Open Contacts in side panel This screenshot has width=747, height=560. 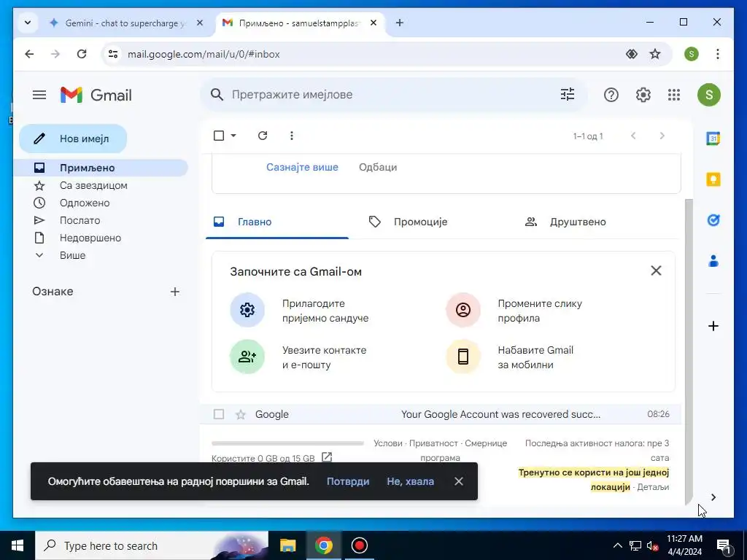[713, 261]
